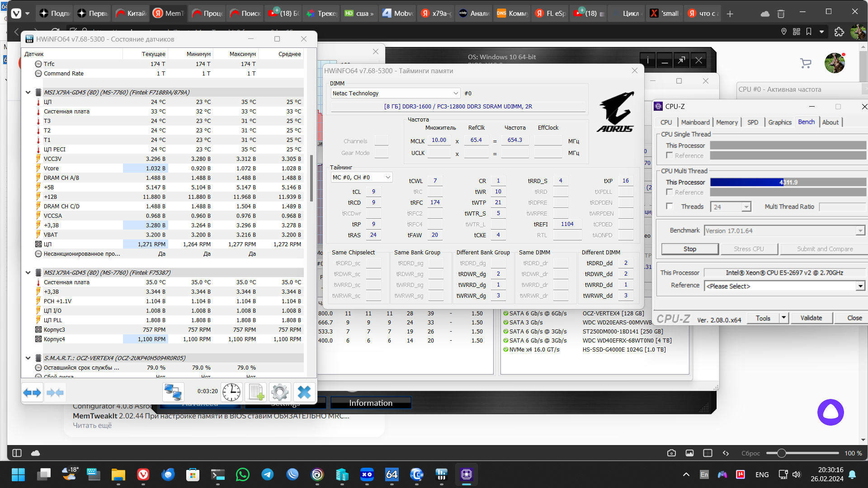Open the DIMM Netac Technology dropdown
868x488 pixels.
tap(455, 94)
